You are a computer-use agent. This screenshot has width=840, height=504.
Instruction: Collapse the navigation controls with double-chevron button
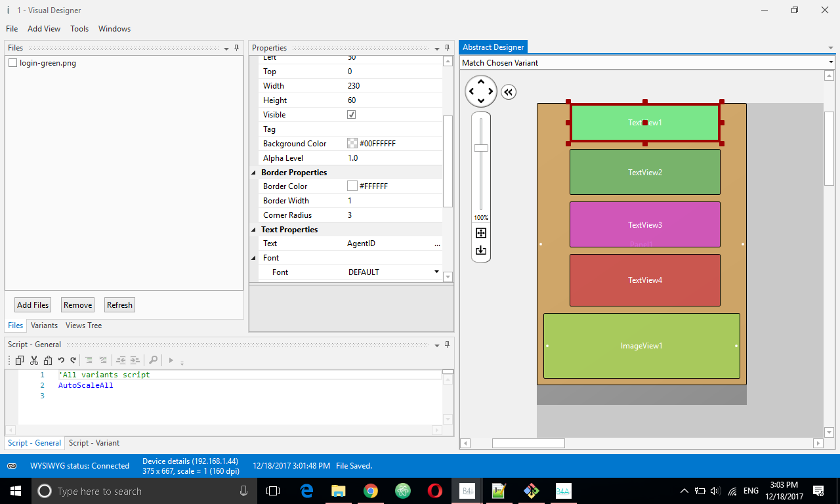(x=509, y=92)
